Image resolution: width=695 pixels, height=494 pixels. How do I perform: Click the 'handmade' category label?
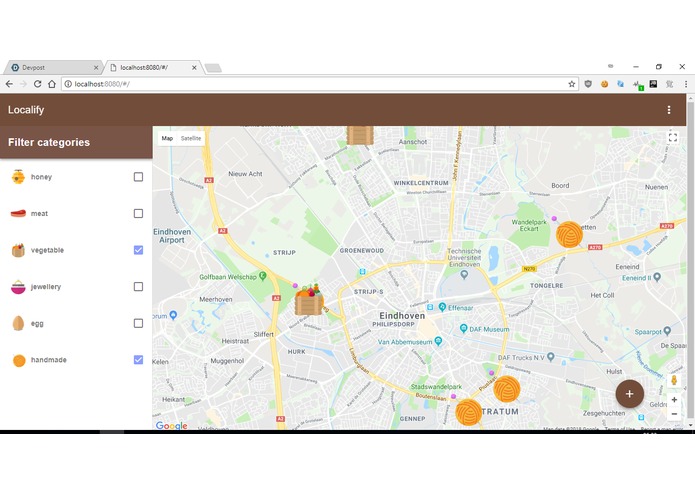[x=49, y=360]
